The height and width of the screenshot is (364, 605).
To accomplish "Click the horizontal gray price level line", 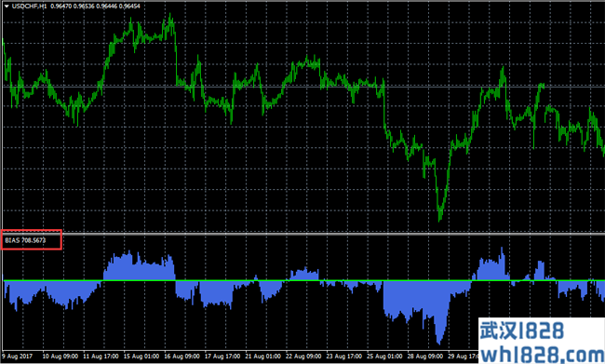I will pos(304,87).
